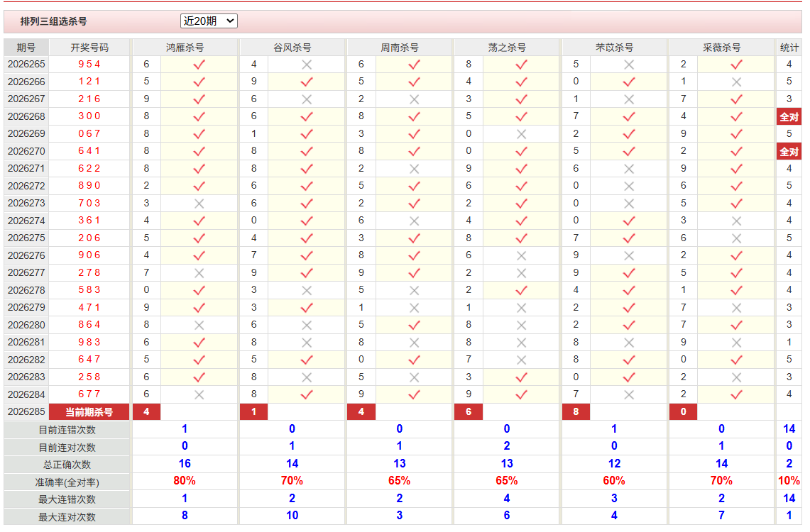Click the 开奖号码 column header
The image size is (810, 532).
point(89,48)
